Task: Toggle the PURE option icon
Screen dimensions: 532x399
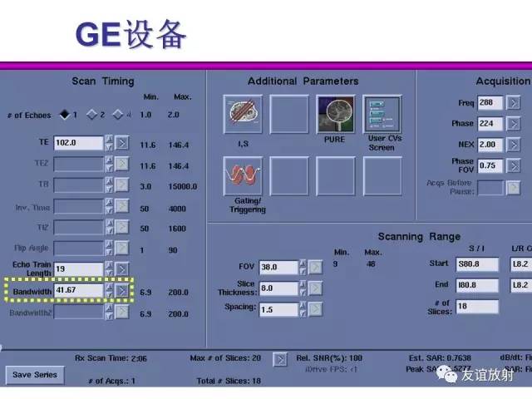Action: coord(336,114)
